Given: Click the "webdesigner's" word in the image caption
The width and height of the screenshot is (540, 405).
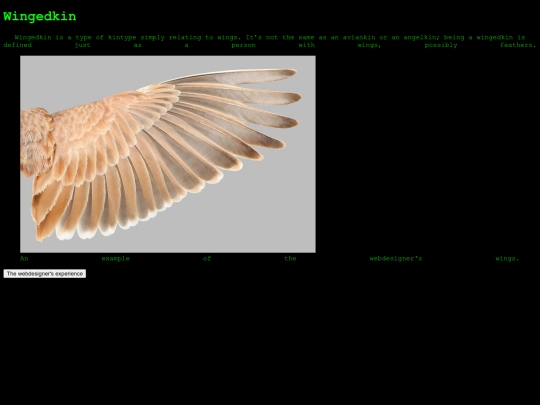Looking at the screenshot, I should (396, 259).
